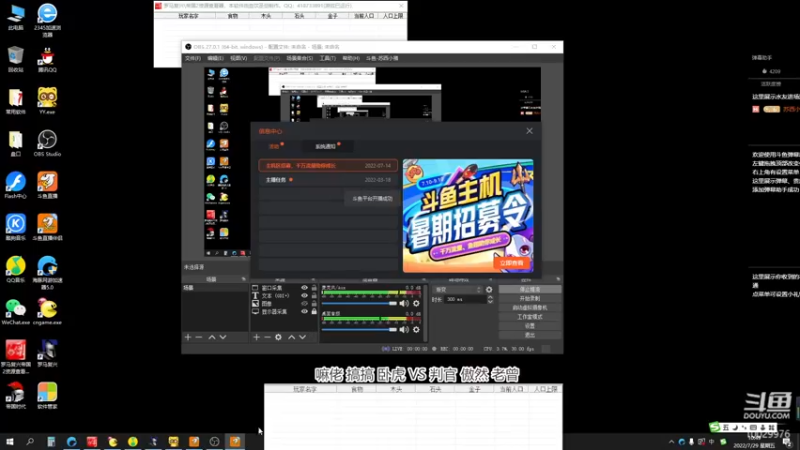Image resolution: width=800 pixels, height=450 pixels.
Task: Open taskbar search magnifier icon
Action: [x=30, y=442]
